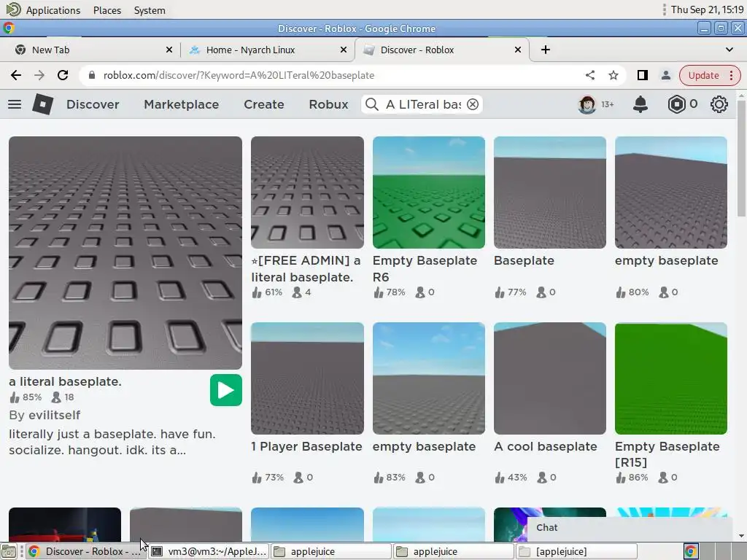Open the Robux balance icon
This screenshot has width=747, height=560.
[x=676, y=104]
